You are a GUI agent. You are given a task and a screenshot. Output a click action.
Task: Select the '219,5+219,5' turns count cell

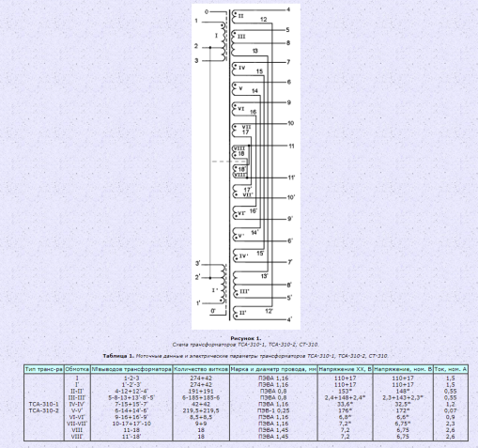click(201, 410)
